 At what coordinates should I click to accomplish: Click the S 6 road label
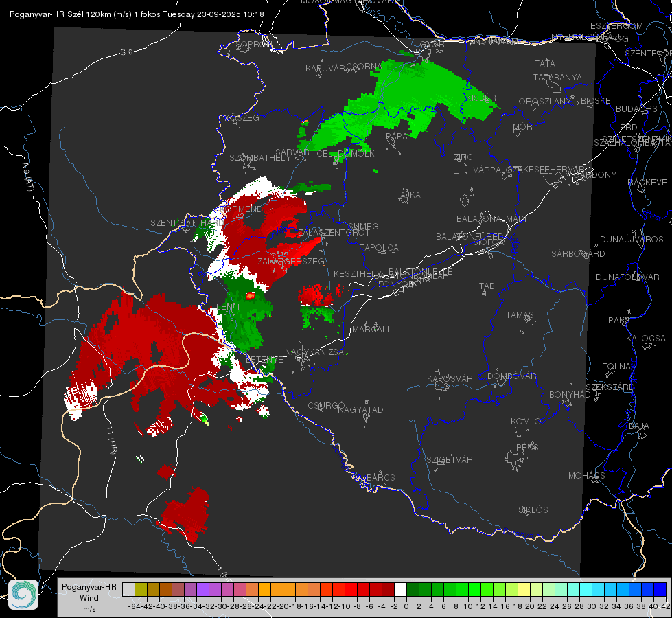pos(126,52)
